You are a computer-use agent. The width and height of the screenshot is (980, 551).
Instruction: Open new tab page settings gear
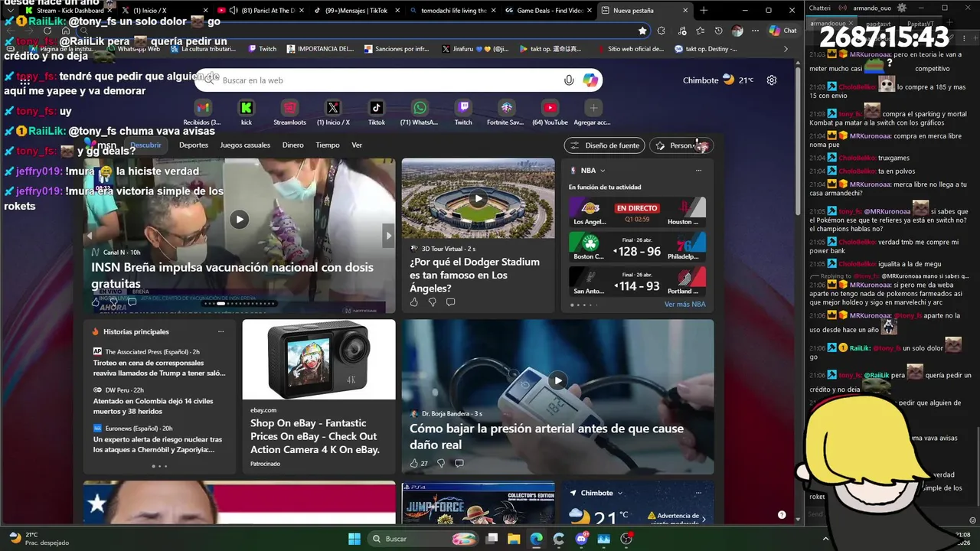coord(772,80)
